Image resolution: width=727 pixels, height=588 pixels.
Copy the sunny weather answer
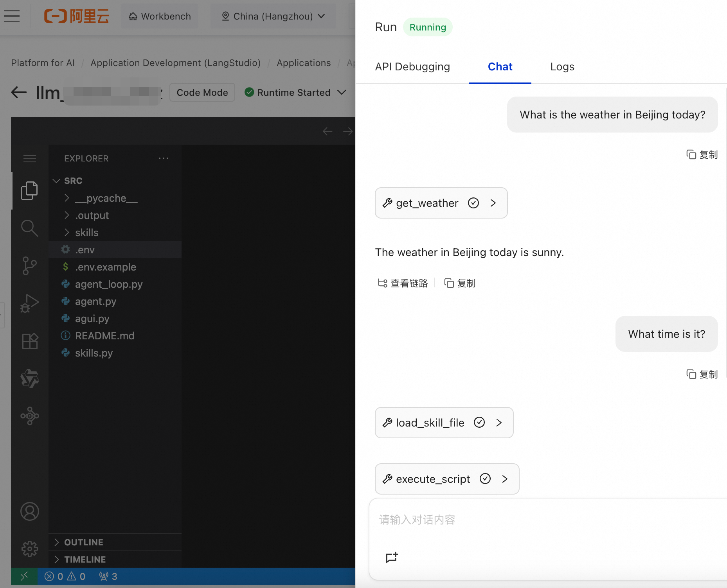(460, 283)
